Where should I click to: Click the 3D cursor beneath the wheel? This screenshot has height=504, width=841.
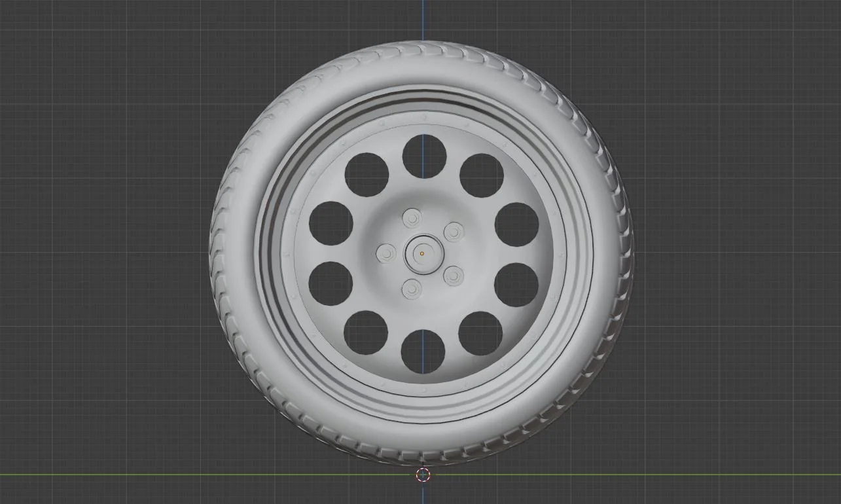[423, 475]
